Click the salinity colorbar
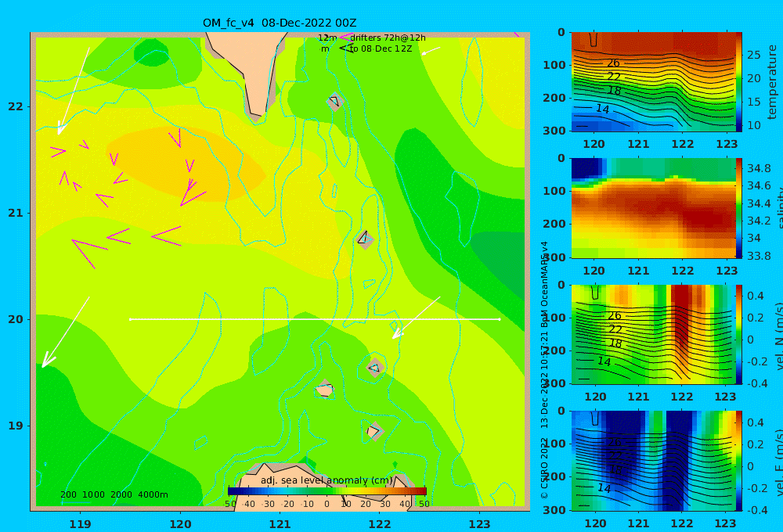The width and height of the screenshot is (783, 532). [x=739, y=208]
